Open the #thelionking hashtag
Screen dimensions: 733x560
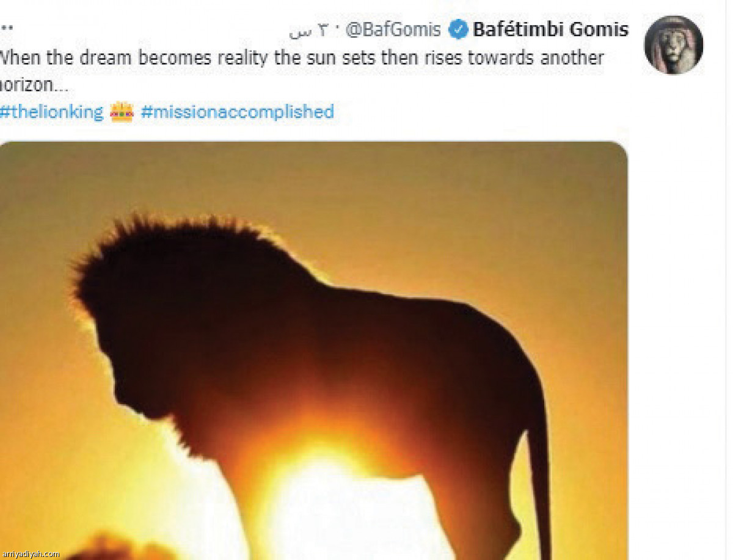(x=52, y=112)
